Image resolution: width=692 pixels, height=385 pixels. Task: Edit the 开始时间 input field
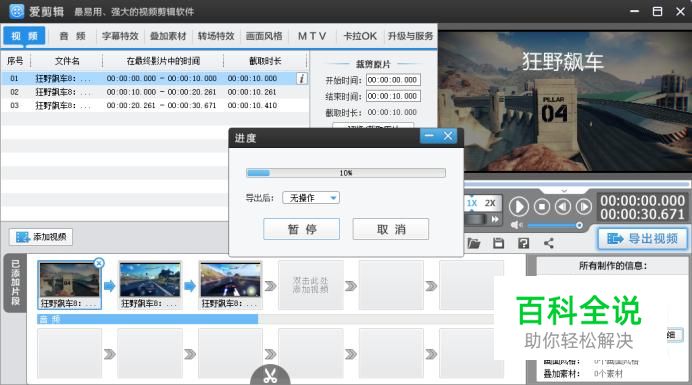(x=393, y=80)
